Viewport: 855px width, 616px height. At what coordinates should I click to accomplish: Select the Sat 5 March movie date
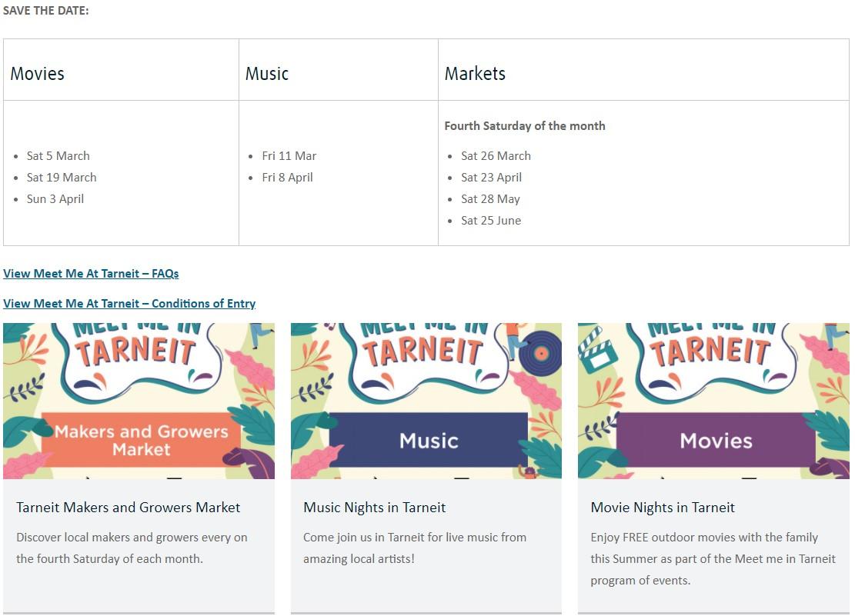coord(58,156)
